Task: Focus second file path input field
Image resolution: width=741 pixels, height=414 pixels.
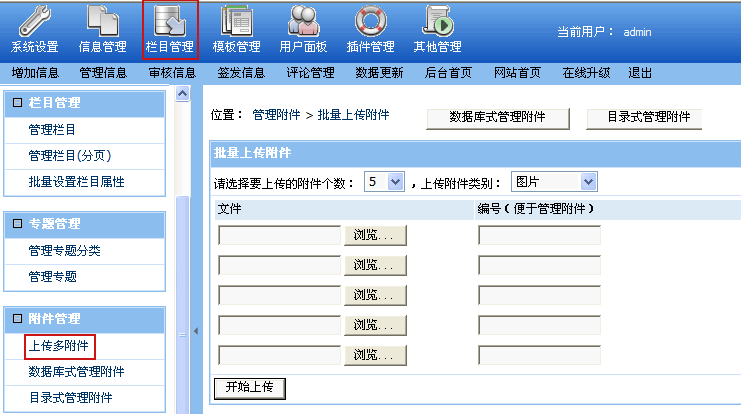Action: (279, 265)
